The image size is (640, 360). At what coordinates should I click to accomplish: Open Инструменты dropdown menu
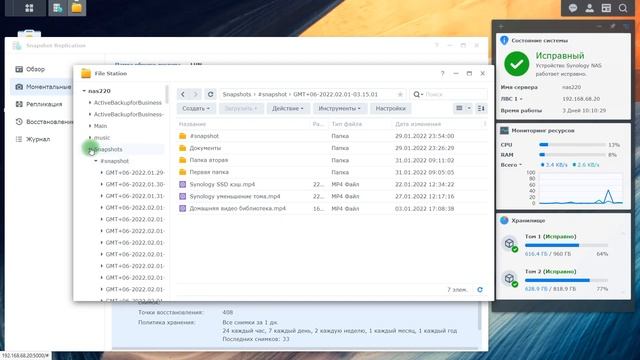coord(339,109)
